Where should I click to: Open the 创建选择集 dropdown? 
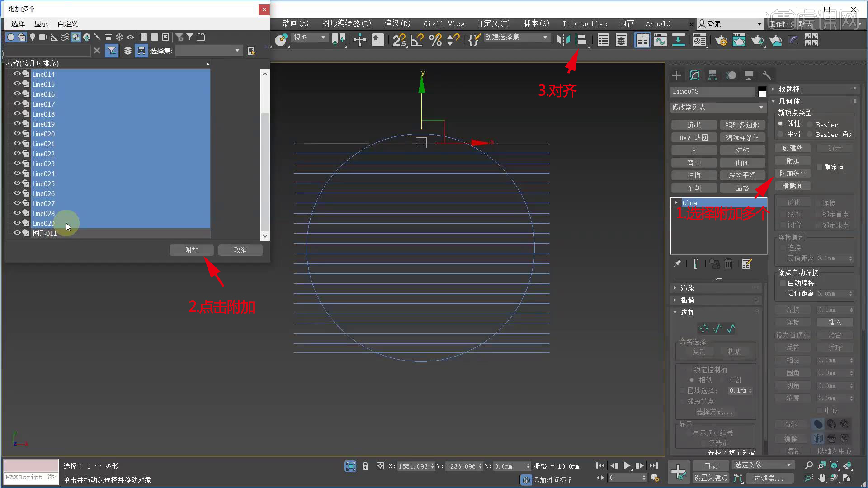pyautogui.click(x=517, y=37)
